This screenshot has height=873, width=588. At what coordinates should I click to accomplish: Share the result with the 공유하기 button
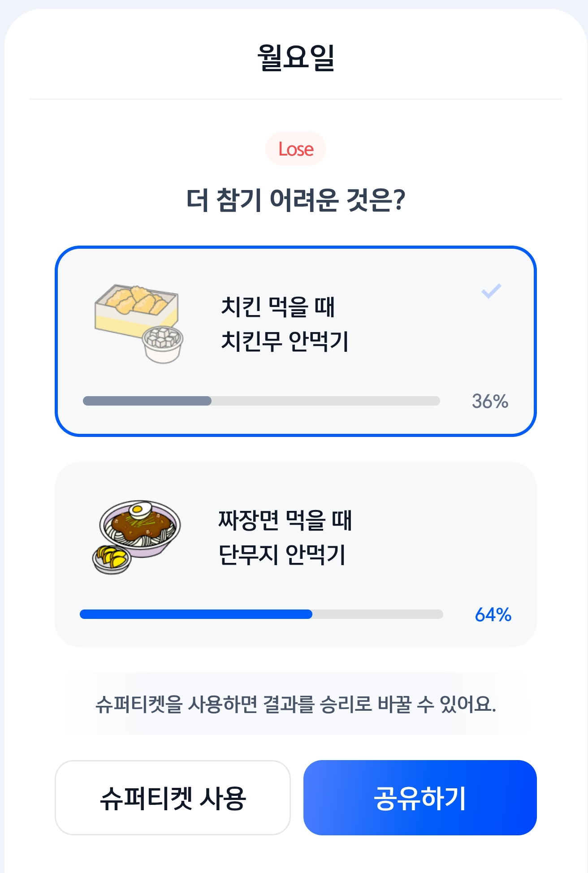click(420, 798)
